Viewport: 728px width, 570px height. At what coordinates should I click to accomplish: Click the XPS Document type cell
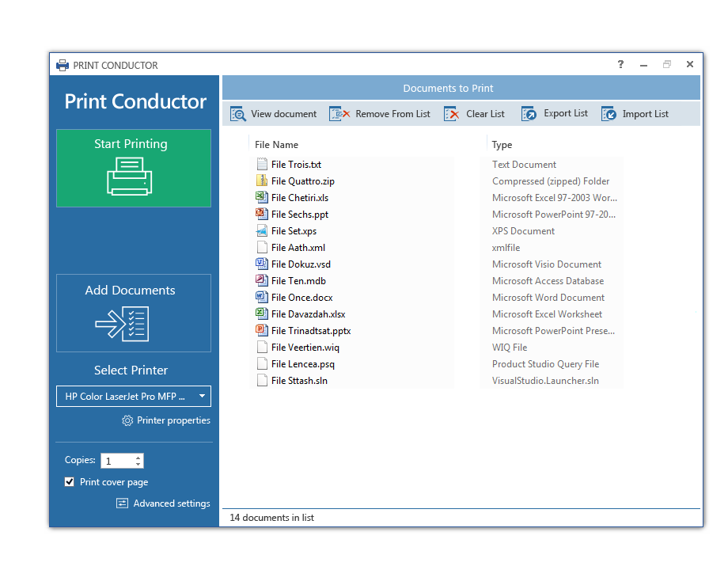coord(523,231)
